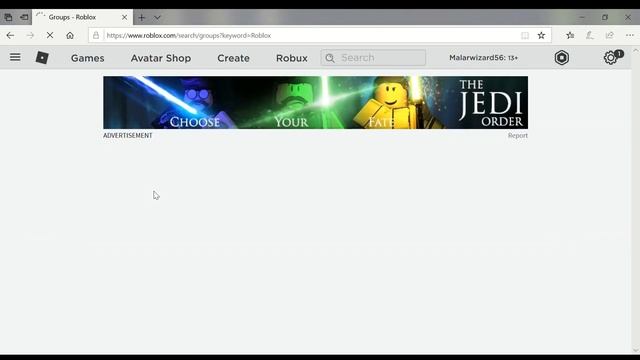640x360 pixels.
Task: Restore down the browser window
Action: [605, 17]
